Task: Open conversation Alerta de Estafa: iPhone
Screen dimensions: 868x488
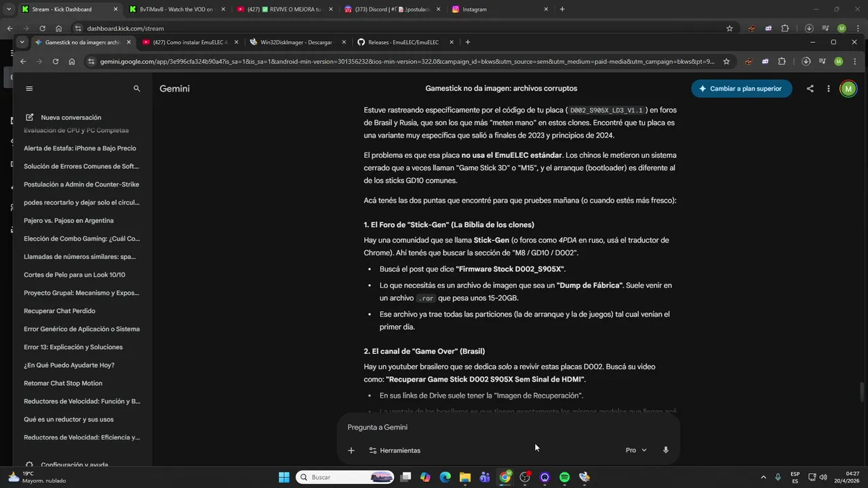Action: (x=80, y=148)
